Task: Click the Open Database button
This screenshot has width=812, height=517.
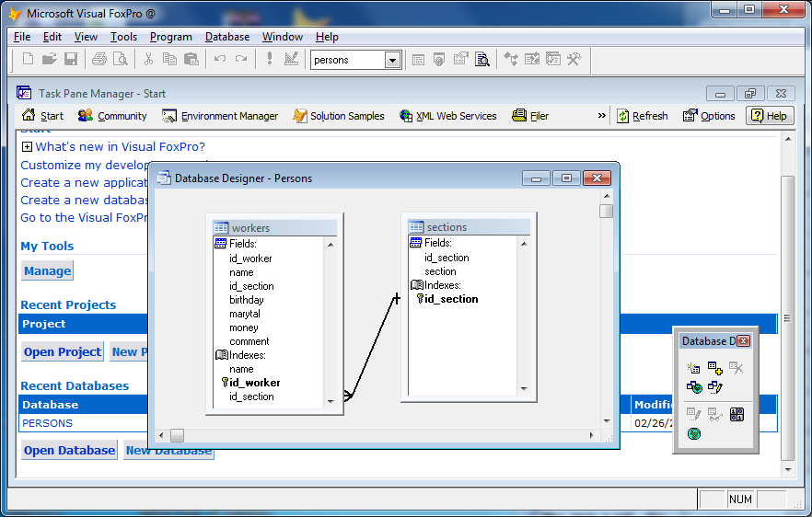Action: (x=69, y=450)
